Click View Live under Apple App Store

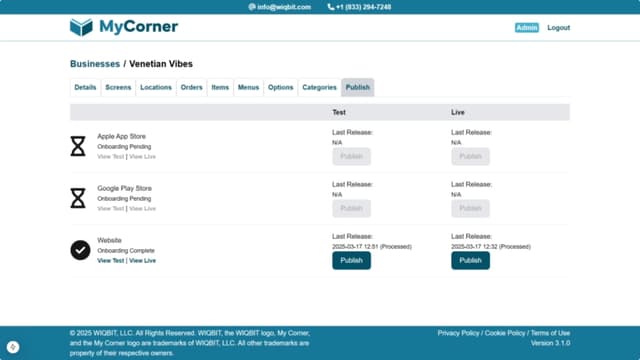[x=142, y=156]
